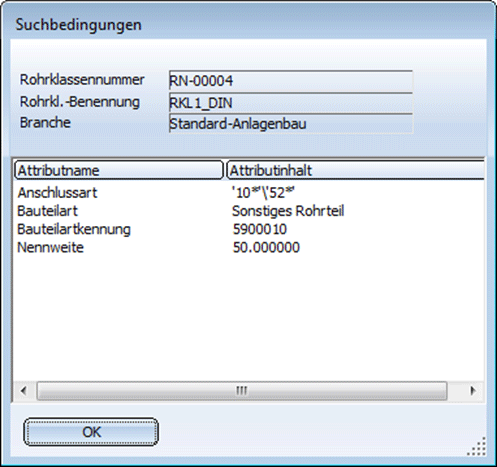Select the Bauteilartkennung row
497x467 pixels.
(249, 229)
